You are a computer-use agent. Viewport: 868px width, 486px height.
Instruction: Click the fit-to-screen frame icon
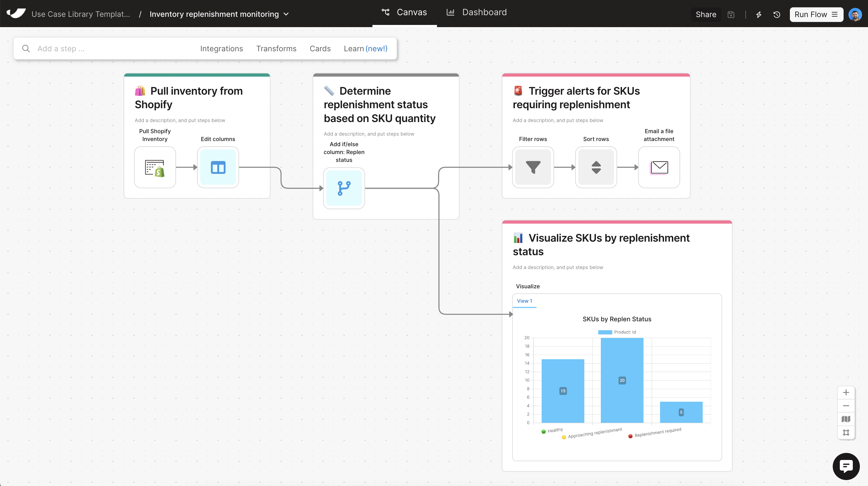tap(846, 433)
